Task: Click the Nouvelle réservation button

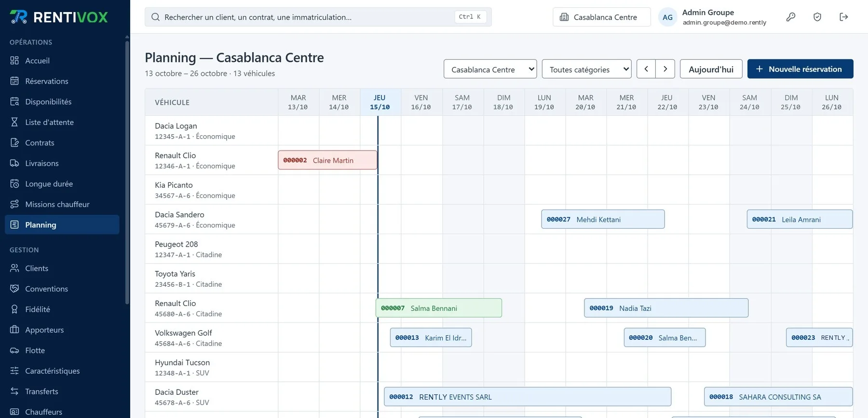Action: 800,69
